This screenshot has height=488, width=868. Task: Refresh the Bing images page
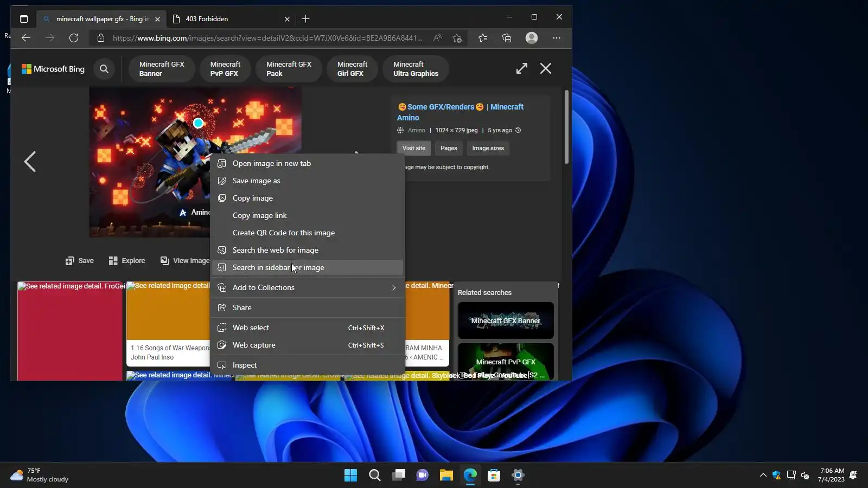[74, 38]
